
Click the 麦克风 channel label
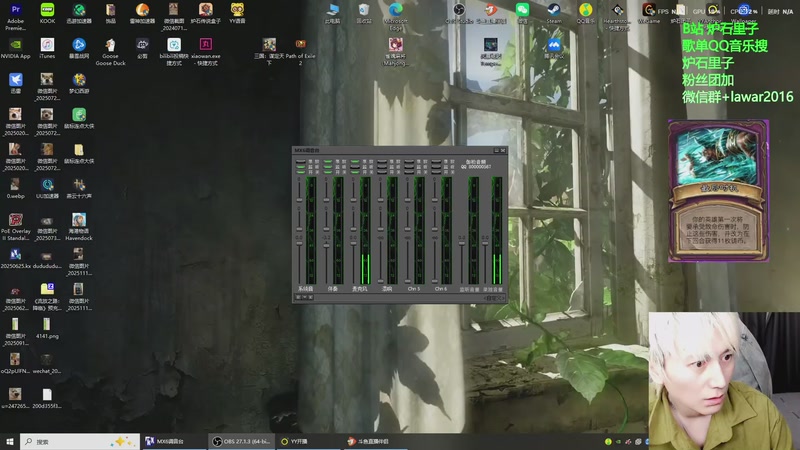pos(360,289)
